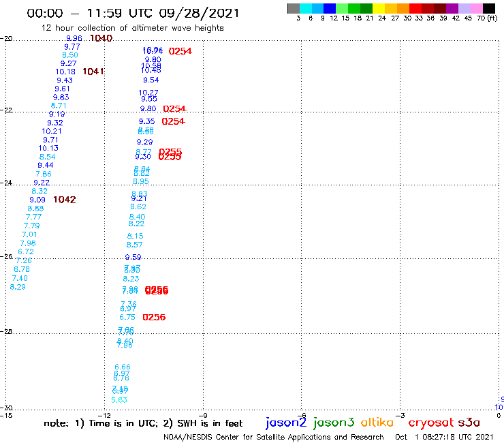Click the wave height value '9.61'

click(x=63, y=89)
